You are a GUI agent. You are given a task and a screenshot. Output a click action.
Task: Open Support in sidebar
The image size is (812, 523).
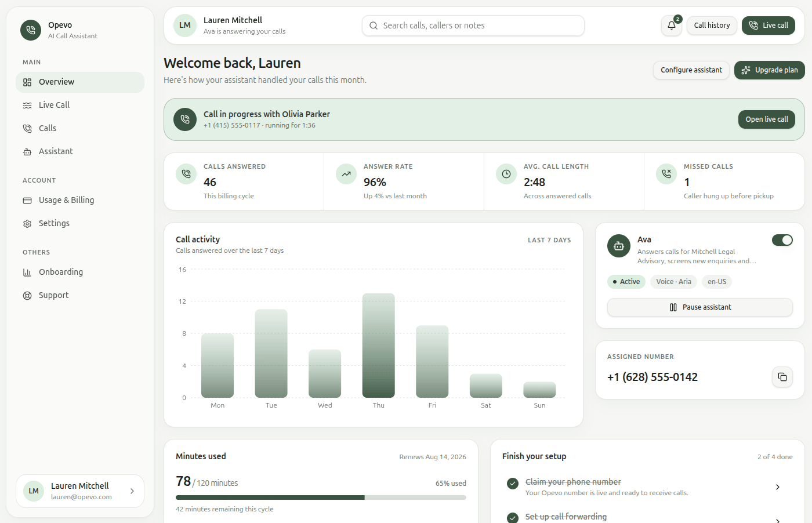click(x=80, y=296)
